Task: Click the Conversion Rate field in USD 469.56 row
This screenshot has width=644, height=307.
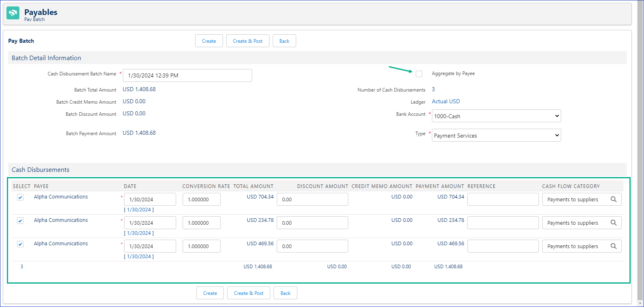Action: (201, 246)
